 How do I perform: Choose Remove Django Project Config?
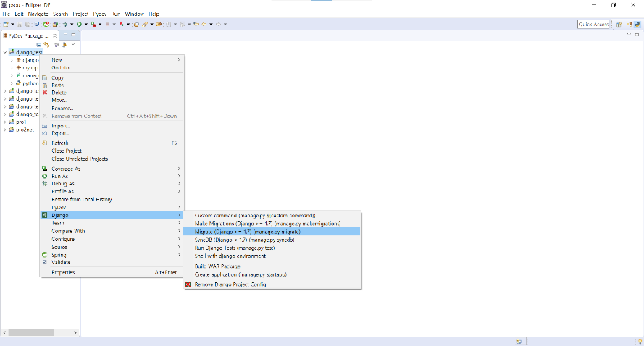(272, 284)
